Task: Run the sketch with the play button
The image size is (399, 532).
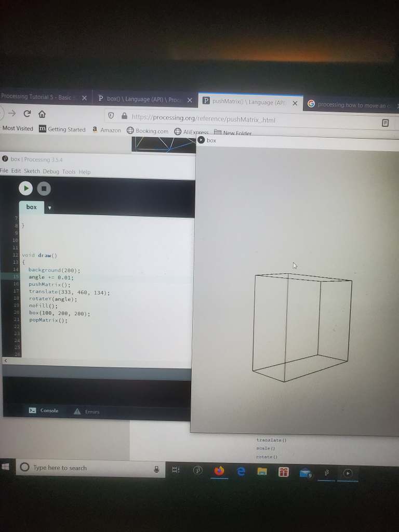Action: coord(25,188)
